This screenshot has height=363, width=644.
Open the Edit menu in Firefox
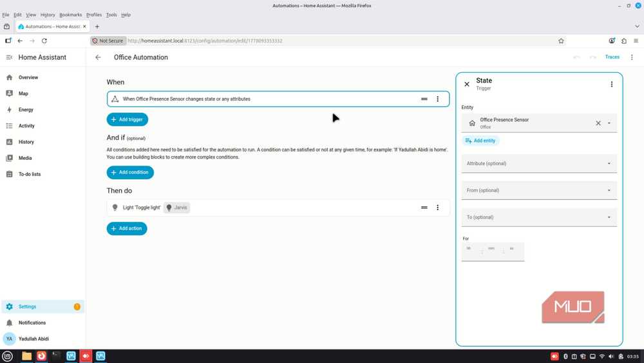(x=17, y=15)
